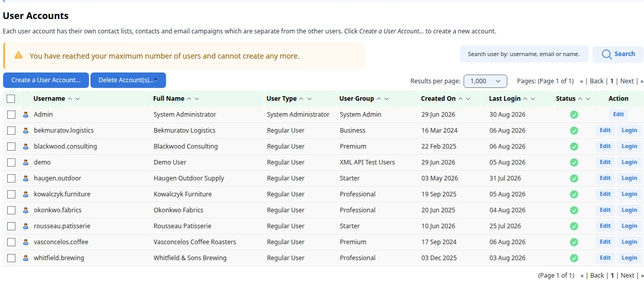644x291 pixels.
Task: Focus the search user input field
Action: (524, 54)
